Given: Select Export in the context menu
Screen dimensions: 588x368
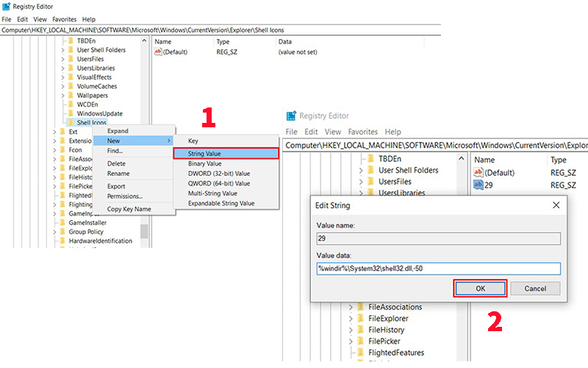Looking at the screenshot, I should (x=116, y=186).
